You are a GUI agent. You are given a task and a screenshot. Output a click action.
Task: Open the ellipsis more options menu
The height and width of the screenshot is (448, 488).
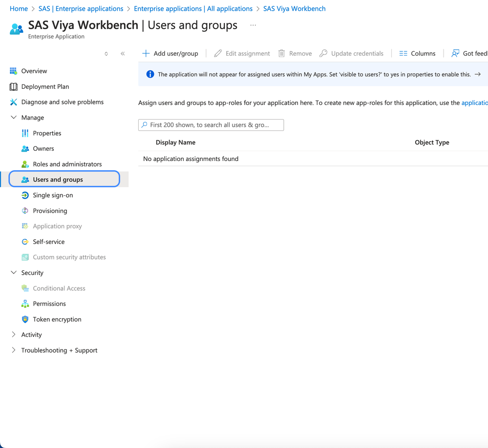[253, 25]
